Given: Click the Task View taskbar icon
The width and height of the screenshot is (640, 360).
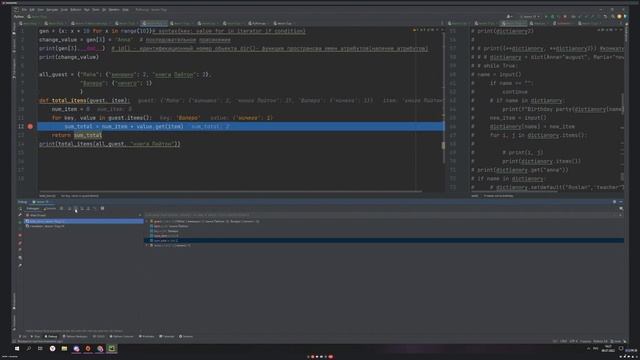Looking at the screenshot, I should (x=40, y=349).
